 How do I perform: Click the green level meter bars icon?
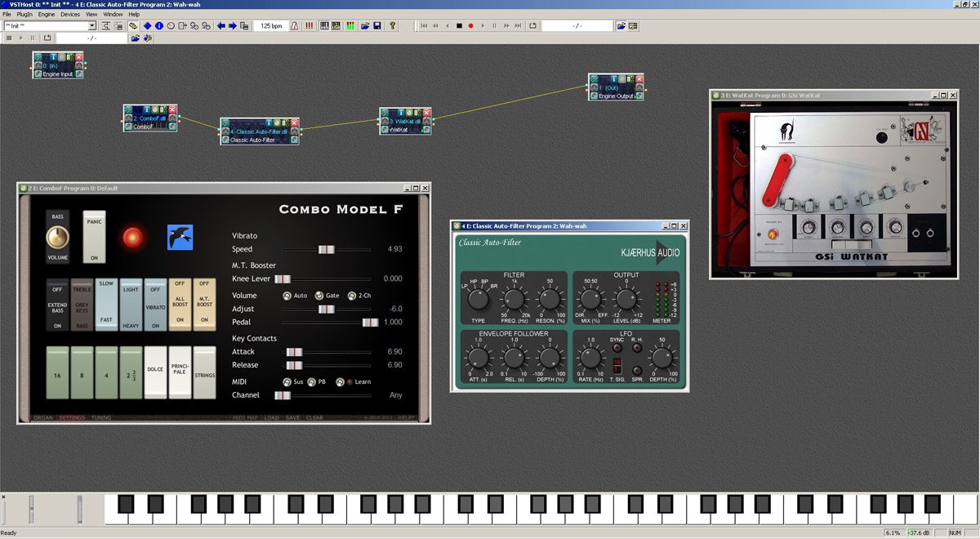tap(350, 26)
